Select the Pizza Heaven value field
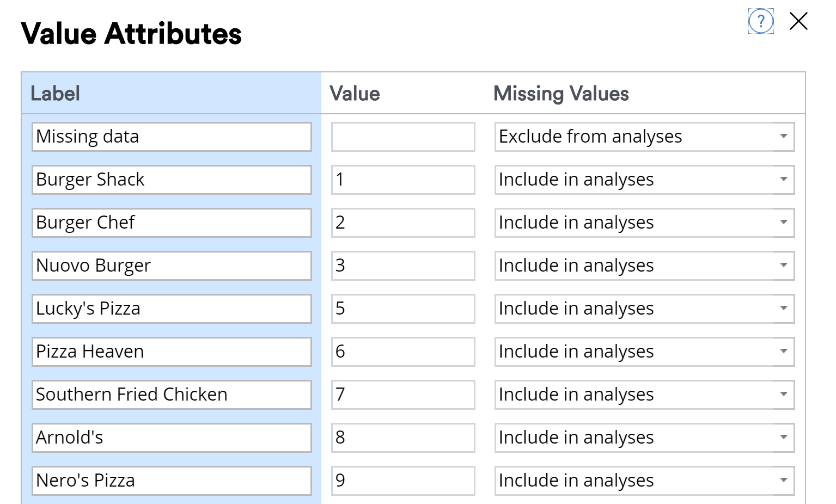This screenshot has width=836, height=504. point(402,352)
